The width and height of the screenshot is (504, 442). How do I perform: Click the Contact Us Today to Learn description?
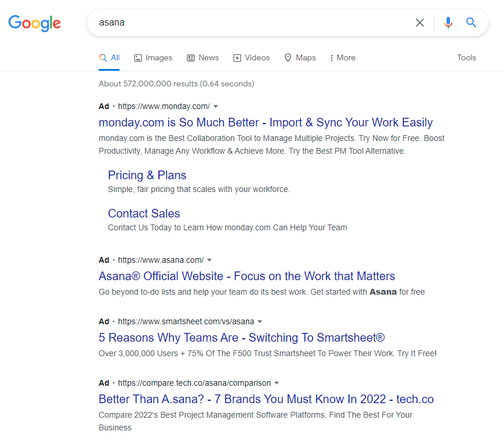(x=227, y=227)
